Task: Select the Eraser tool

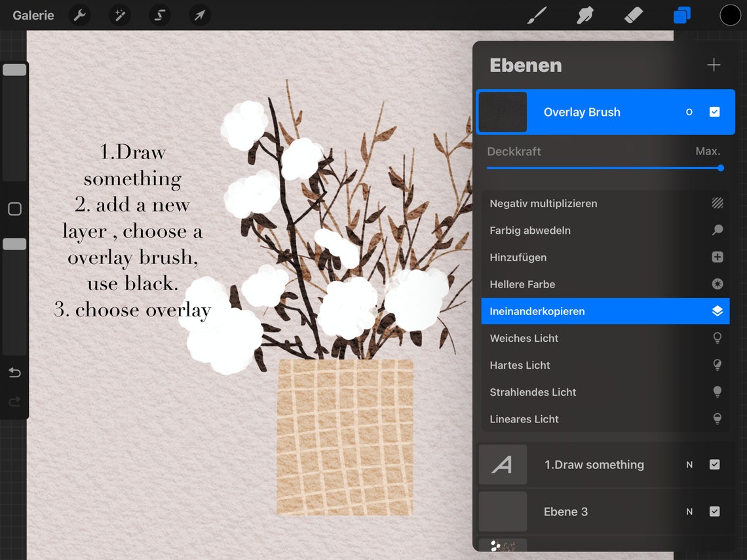Action: pyautogui.click(x=633, y=14)
